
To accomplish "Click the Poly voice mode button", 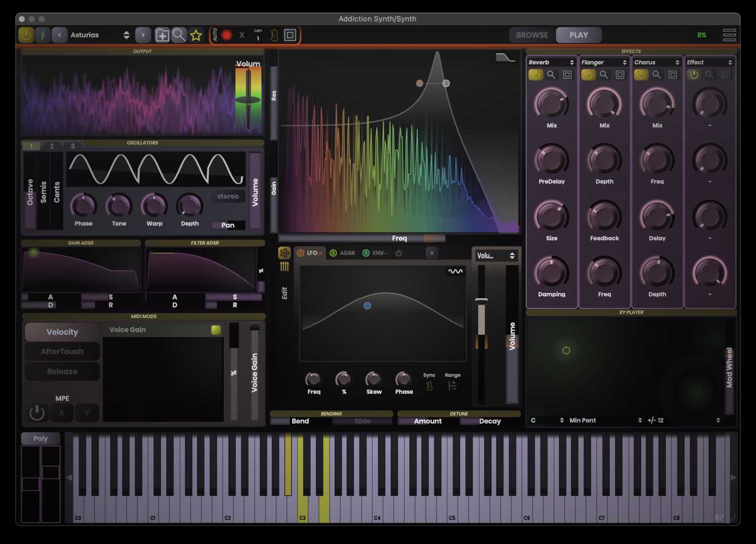I will tap(40, 438).
